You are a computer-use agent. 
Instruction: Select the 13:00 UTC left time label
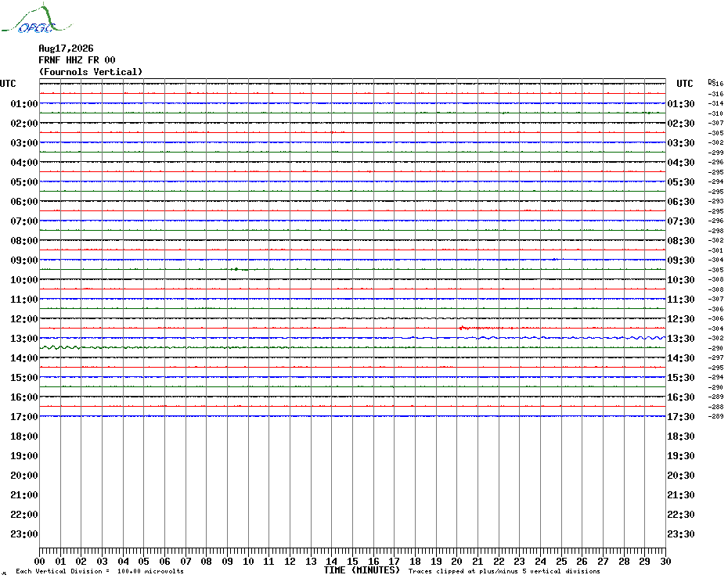[x=24, y=339]
